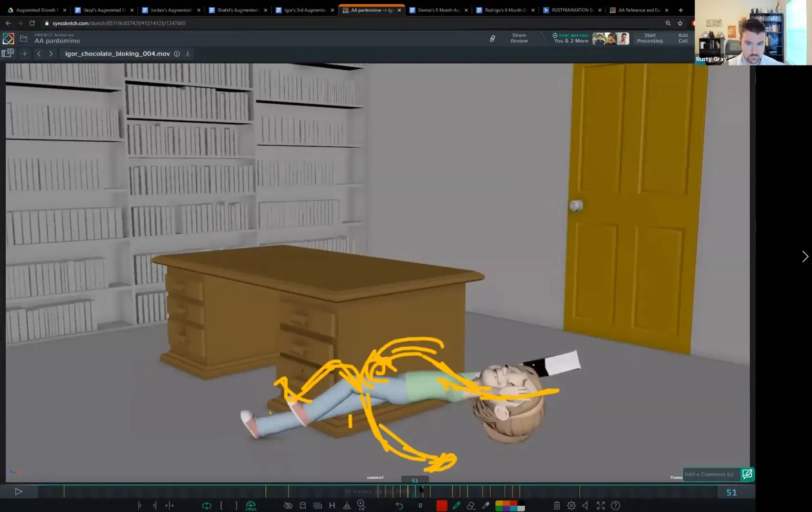The height and width of the screenshot is (512, 812).
Task: Switch to Igor's 3rd Augmented tab
Action: [305, 10]
